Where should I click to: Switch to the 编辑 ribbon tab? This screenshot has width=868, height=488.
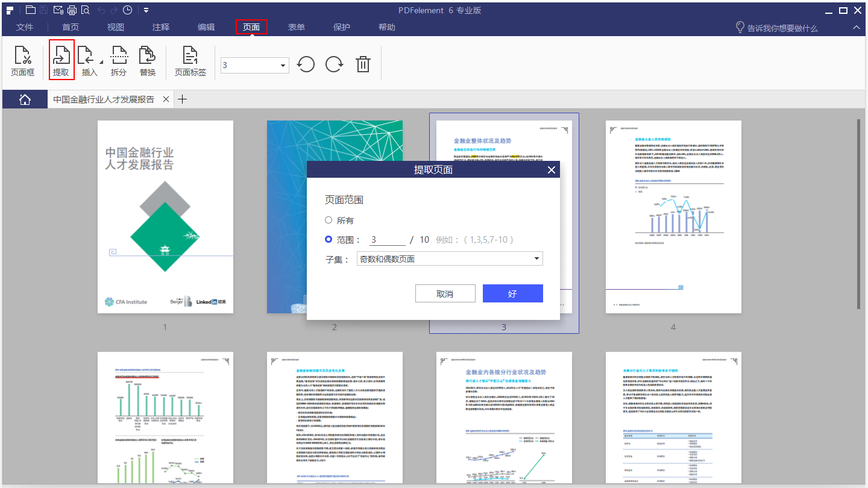206,27
